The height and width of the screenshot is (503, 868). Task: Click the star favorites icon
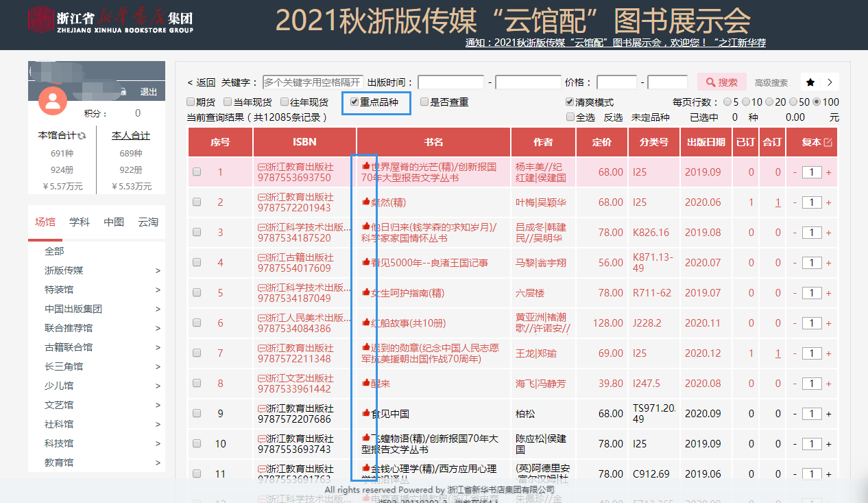[810, 82]
